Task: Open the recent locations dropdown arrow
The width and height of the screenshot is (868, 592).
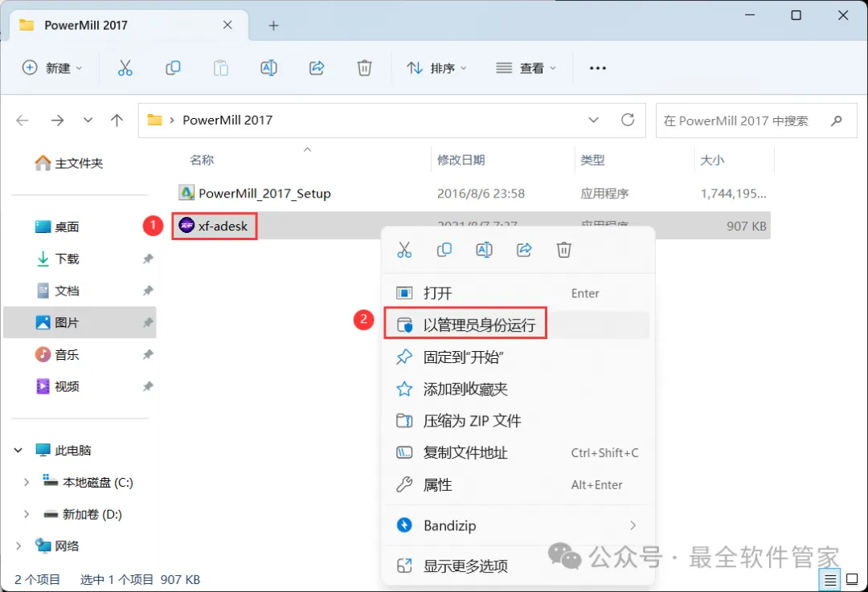Action: (x=88, y=120)
